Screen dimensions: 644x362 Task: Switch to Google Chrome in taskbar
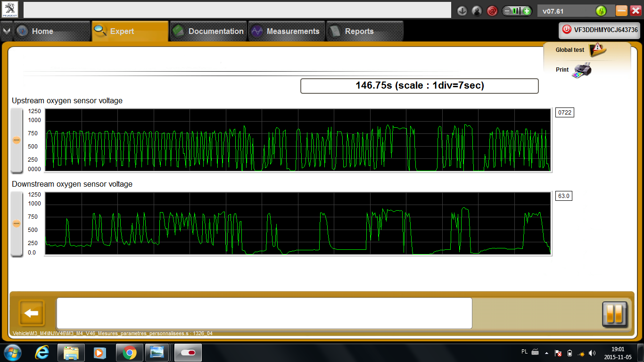129,353
